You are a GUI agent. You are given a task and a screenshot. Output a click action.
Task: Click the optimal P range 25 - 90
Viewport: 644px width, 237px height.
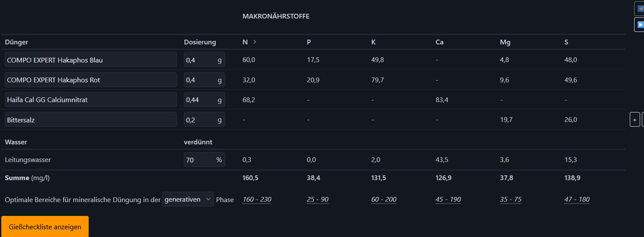click(317, 199)
